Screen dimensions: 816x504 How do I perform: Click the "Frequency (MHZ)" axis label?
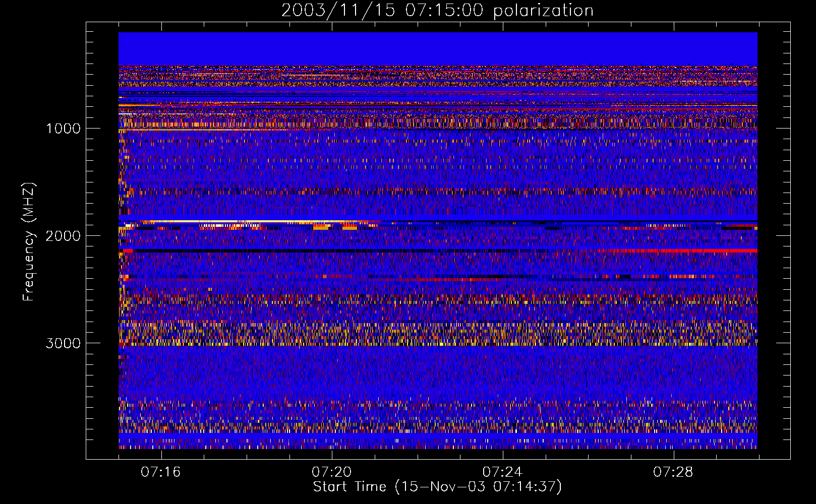pos(29,242)
